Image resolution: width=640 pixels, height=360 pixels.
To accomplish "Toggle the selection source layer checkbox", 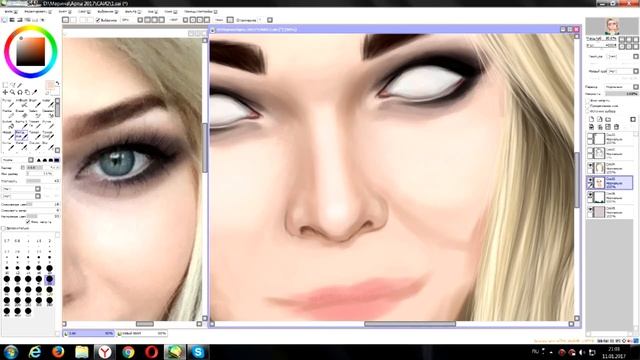I will [x=588, y=111].
